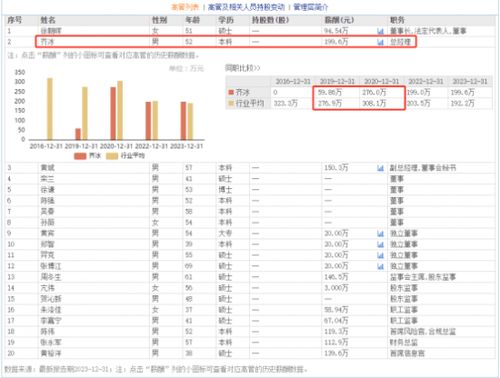The height and width of the screenshot is (378, 500).
Task: Click 首席风险官,合规总监 position in row 18
Action: click(423, 332)
